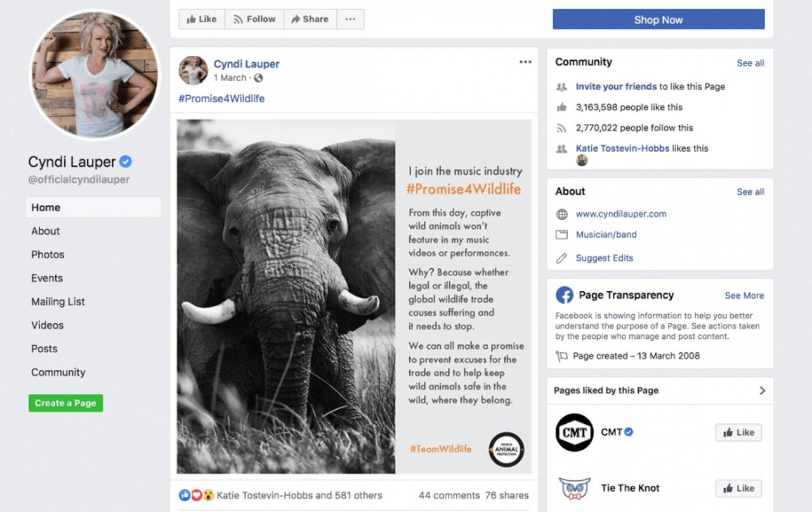Open the CMT page logo
812x512 pixels.
tap(574, 432)
